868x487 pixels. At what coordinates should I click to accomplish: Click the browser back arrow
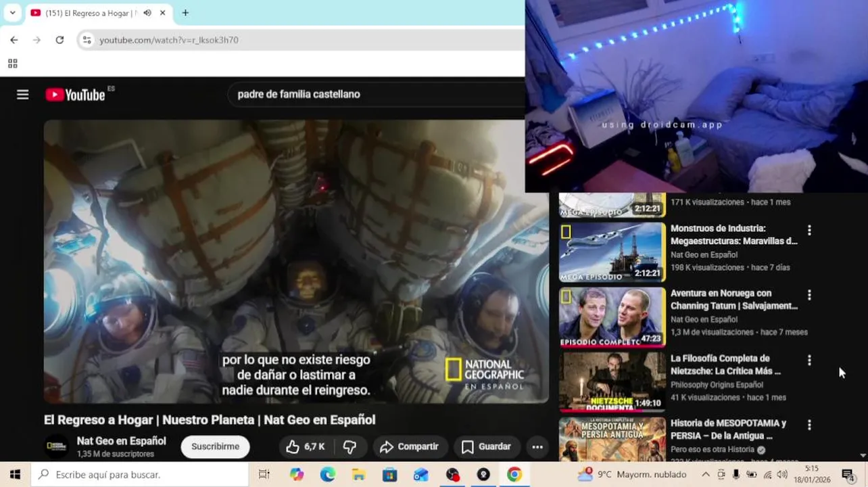click(14, 40)
